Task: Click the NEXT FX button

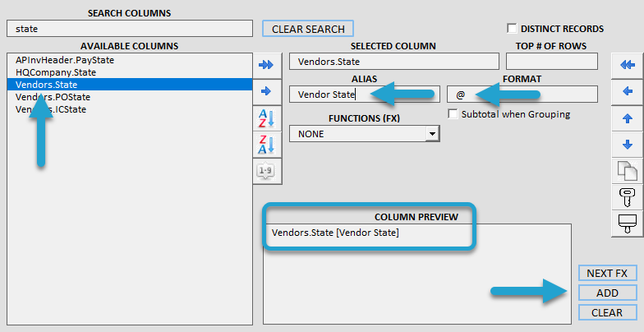Action: click(607, 273)
